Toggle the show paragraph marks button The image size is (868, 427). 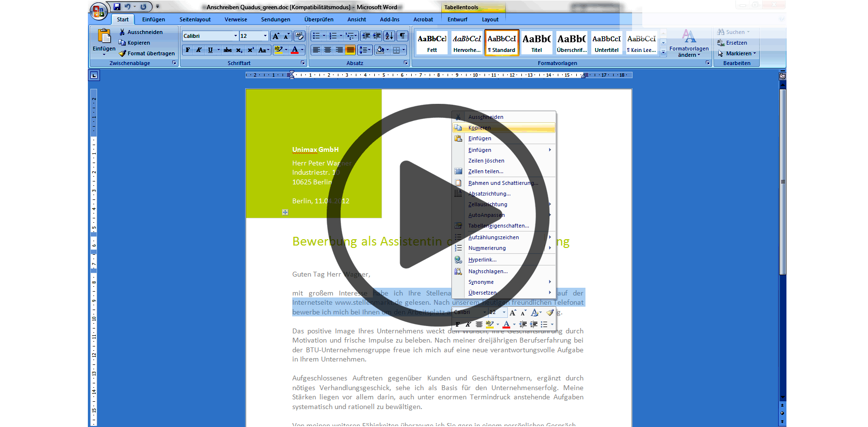[402, 36]
